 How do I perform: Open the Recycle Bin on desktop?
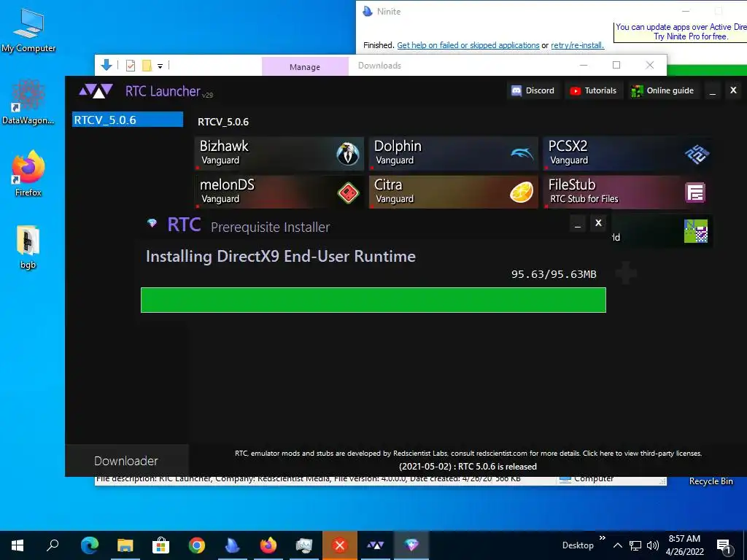[x=711, y=481]
